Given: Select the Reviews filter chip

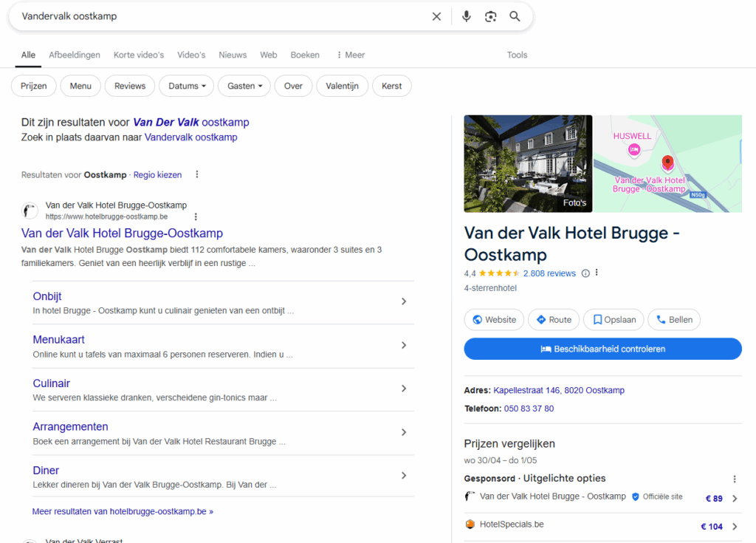Looking at the screenshot, I should click(x=130, y=86).
